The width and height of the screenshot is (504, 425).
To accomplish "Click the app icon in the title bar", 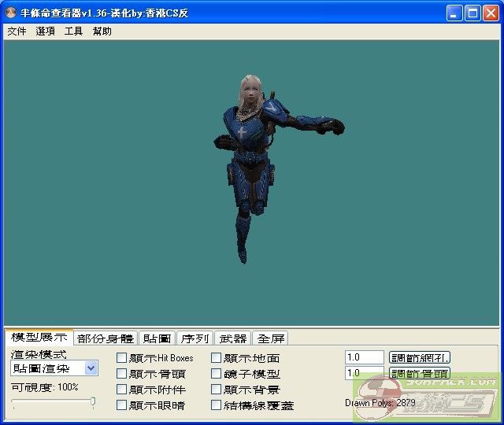I will 11,13.
